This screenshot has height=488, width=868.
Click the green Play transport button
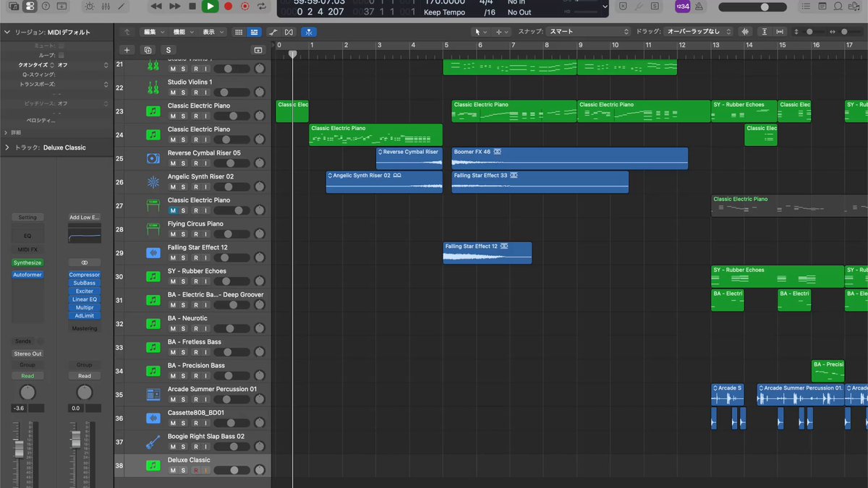click(x=210, y=7)
